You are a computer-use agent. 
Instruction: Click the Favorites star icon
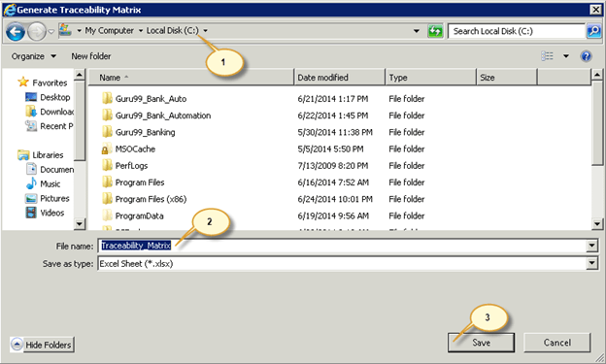click(23, 82)
